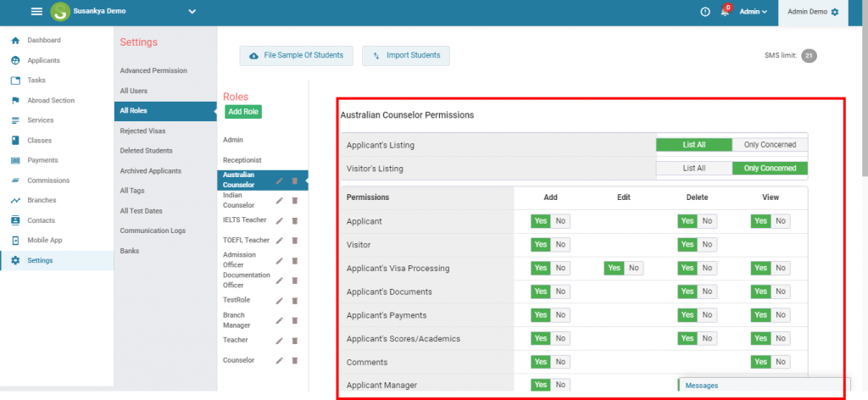
Task: Click the help icon in top bar
Action: click(x=704, y=12)
